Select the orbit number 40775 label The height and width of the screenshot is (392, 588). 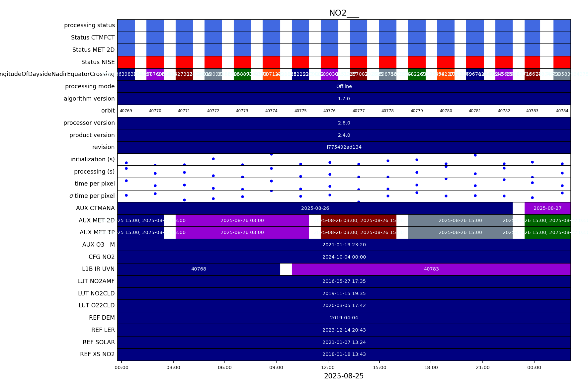pos(300,111)
